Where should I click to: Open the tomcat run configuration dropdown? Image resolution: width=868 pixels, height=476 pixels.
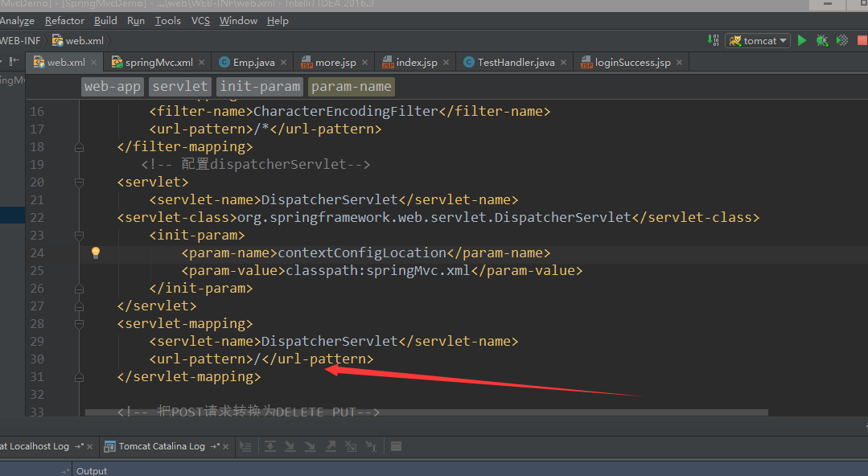click(x=757, y=40)
